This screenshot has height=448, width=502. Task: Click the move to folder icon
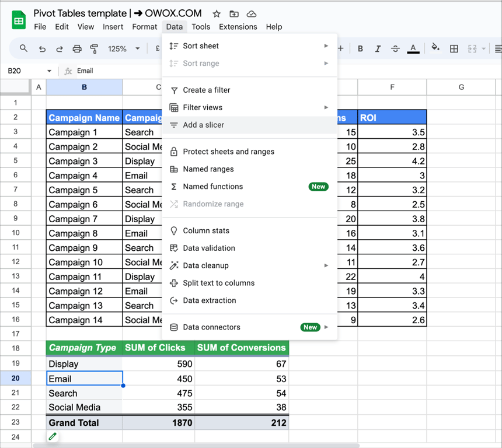(x=234, y=14)
